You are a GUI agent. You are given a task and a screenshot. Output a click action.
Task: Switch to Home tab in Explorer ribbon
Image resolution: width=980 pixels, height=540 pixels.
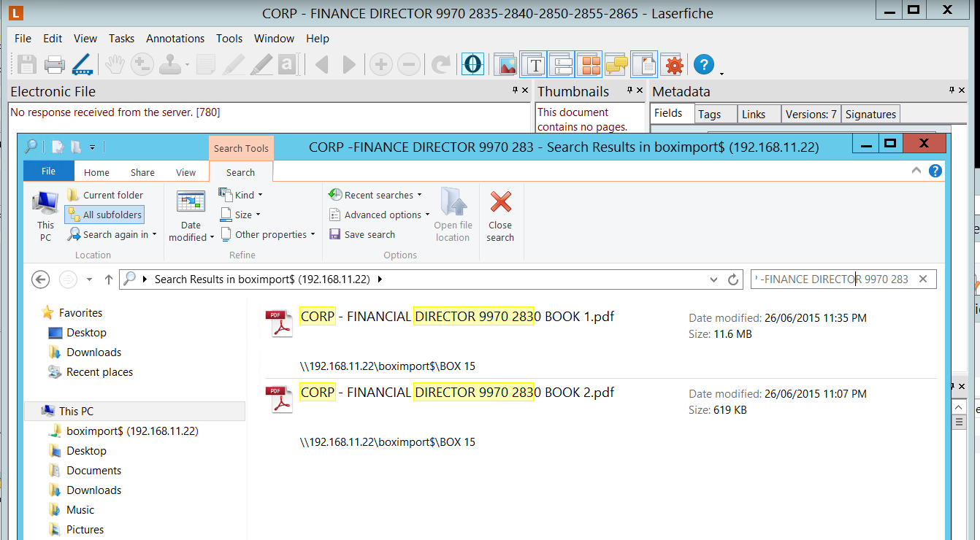pyautogui.click(x=96, y=172)
